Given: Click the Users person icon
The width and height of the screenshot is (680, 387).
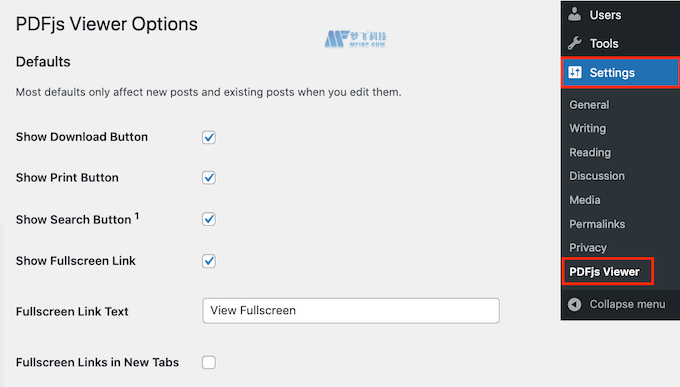Looking at the screenshot, I should 575,14.
